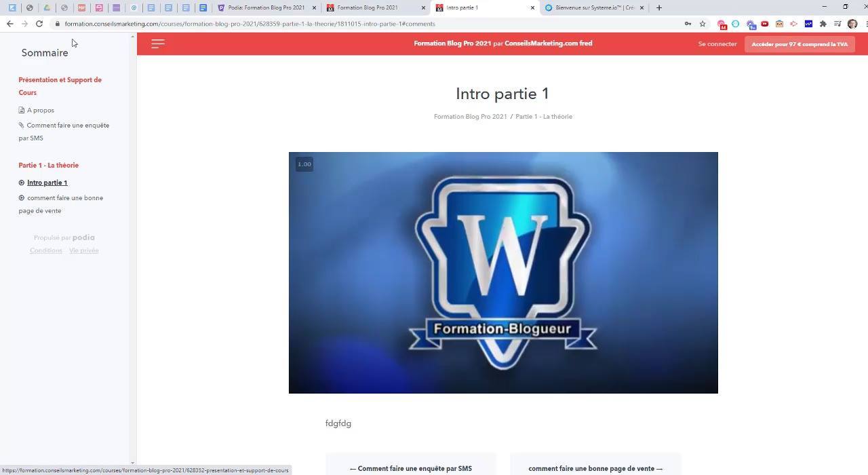Open Comment faire une enquête par SMS lesson
Viewport: 868px width, 475px height.
[64, 132]
